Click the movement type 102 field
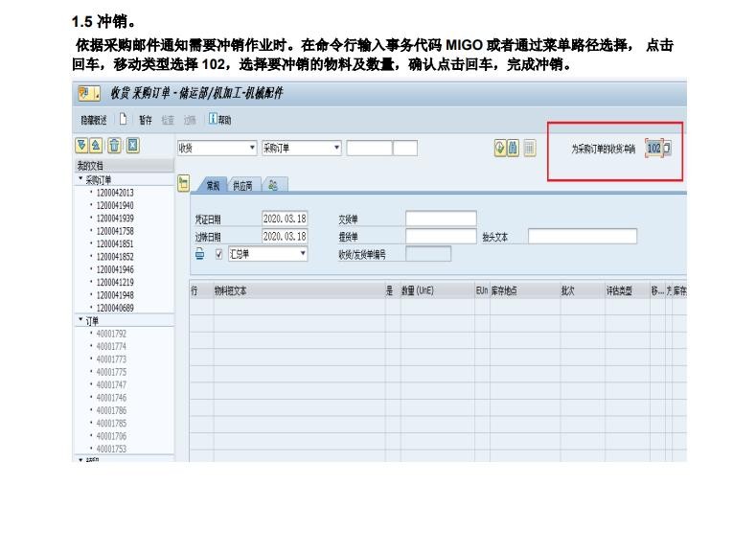Viewport: 756px width, 555px height. tap(653, 149)
